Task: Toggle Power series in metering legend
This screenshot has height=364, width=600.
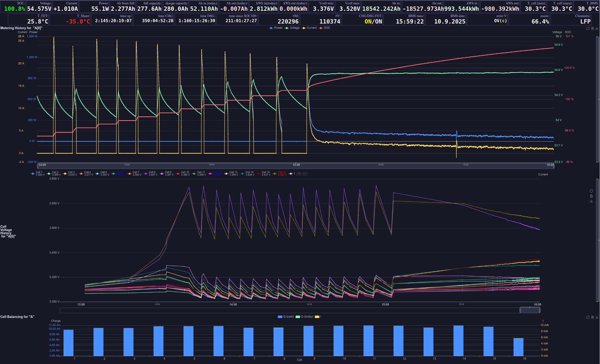Action: click(x=276, y=28)
